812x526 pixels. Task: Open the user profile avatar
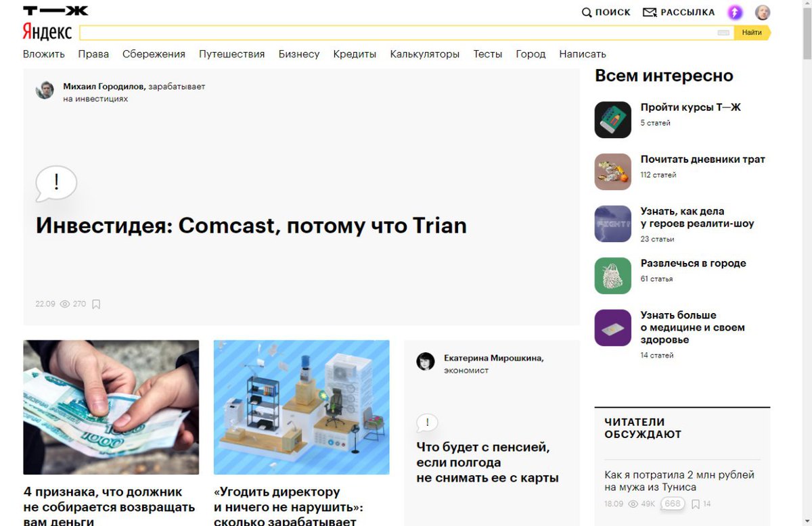pyautogui.click(x=763, y=12)
